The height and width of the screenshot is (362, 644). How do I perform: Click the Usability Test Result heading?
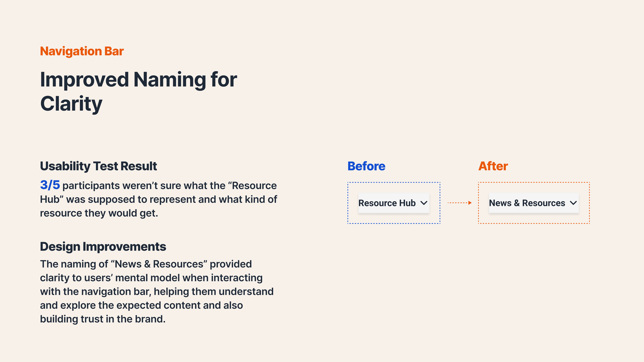tap(98, 166)
